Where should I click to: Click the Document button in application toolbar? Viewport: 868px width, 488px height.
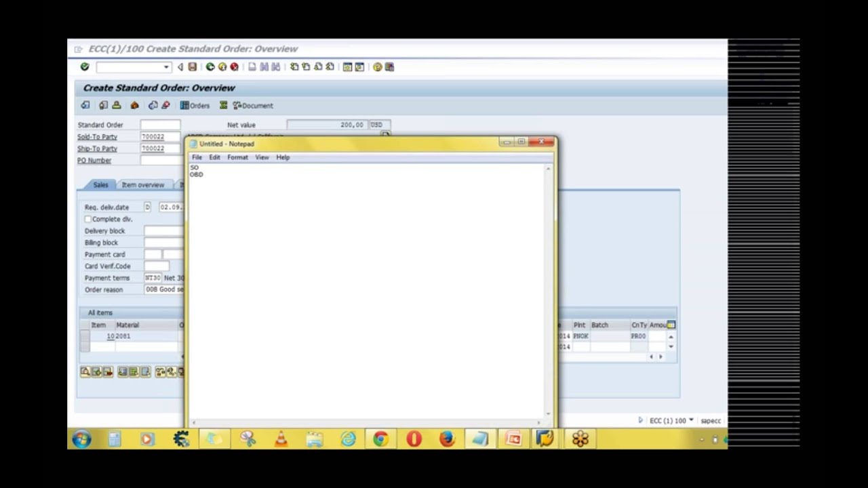[253, 105]
